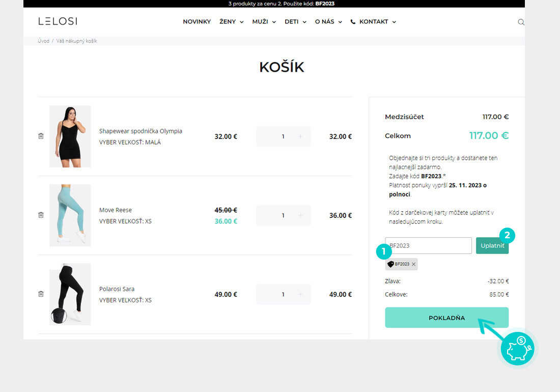
Task: Focus the quantity field for Move Reese
Action: 283,215
